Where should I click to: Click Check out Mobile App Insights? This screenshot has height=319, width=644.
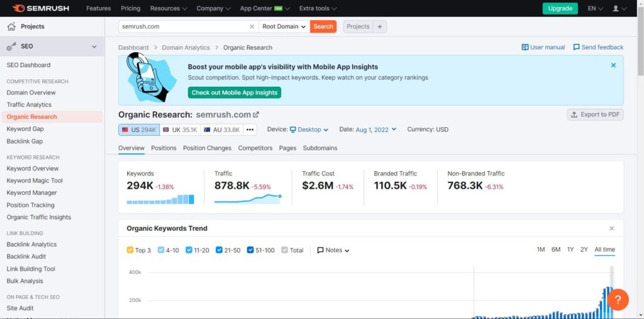coord(235,92)
